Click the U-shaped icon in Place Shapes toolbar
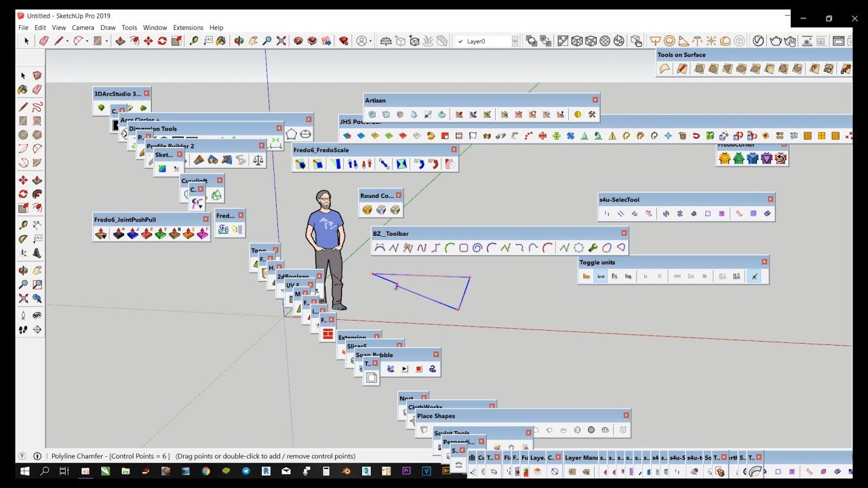868x488 pixels. [623, 430]
